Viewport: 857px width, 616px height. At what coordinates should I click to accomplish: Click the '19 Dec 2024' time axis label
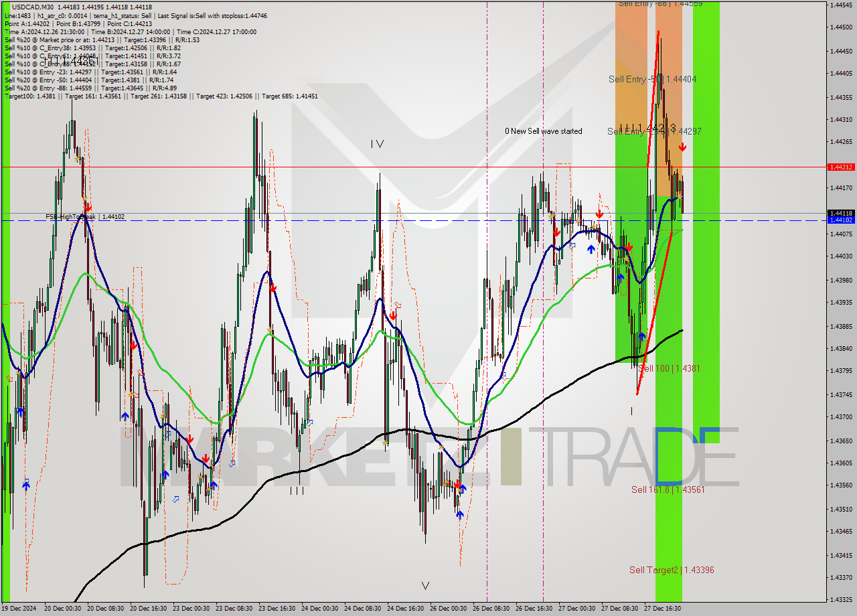(20, 609)
